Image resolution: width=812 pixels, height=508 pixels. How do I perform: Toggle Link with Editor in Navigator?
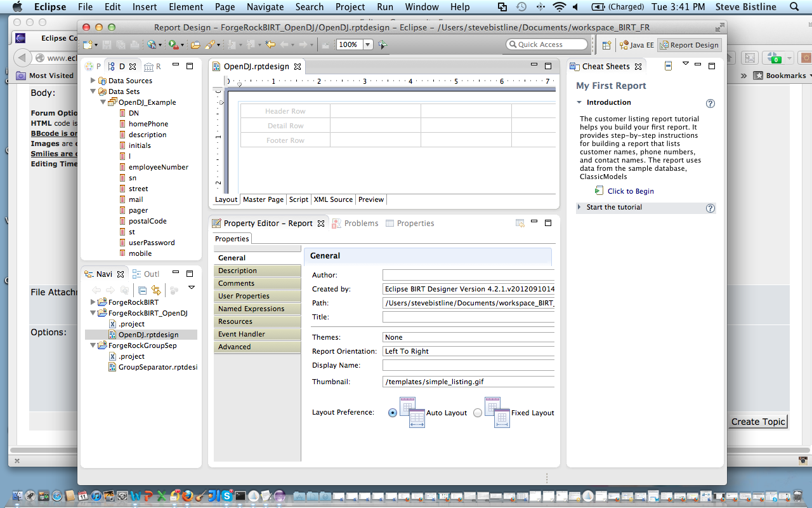coord(155,290)
